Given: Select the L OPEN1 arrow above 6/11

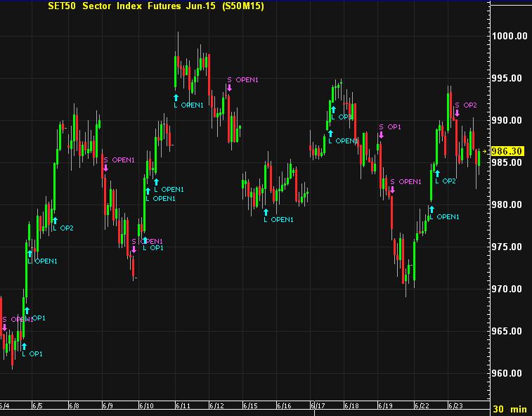Looking at the screenshot, I should [176, 97].
